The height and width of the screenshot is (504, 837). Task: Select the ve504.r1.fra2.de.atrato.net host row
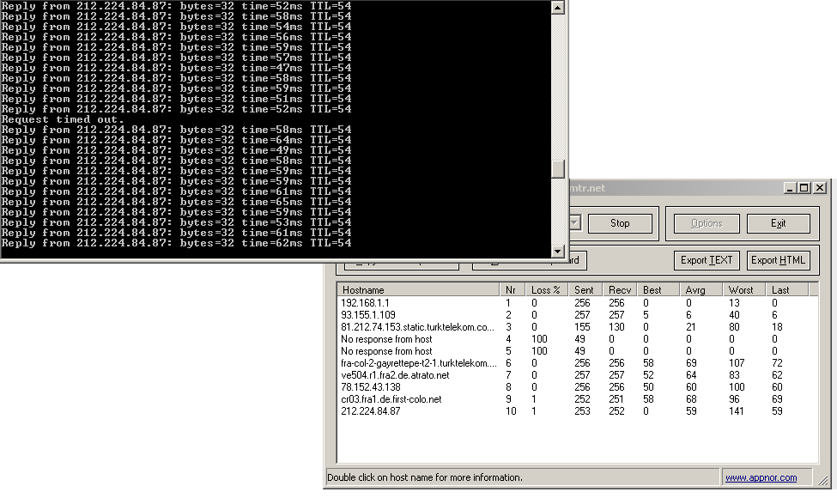pos(578,375)
